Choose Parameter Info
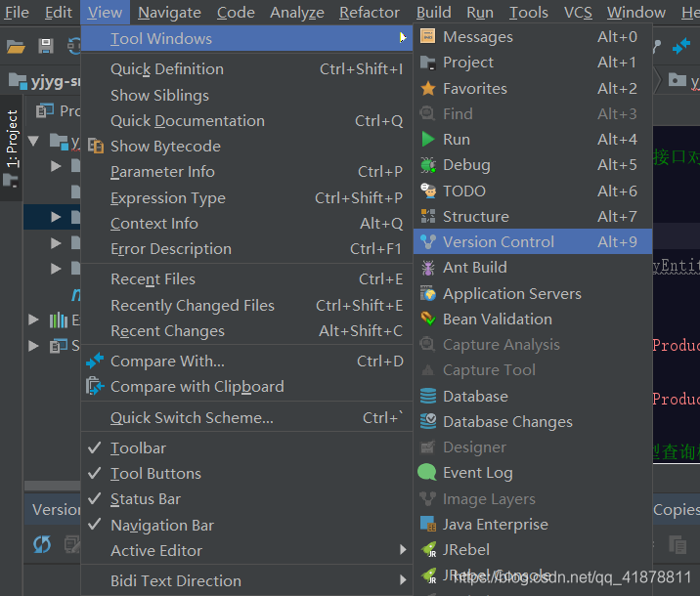Screen dimensions: 700x596 246,172
